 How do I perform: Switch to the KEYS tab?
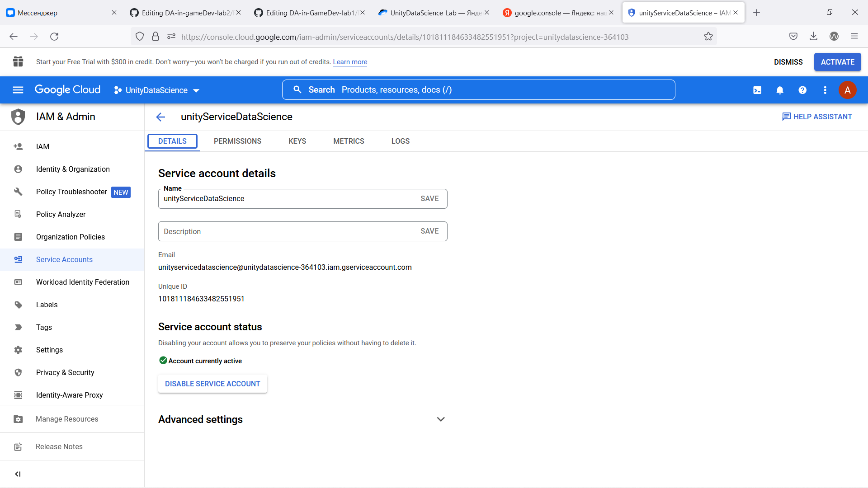pos(297,141)
